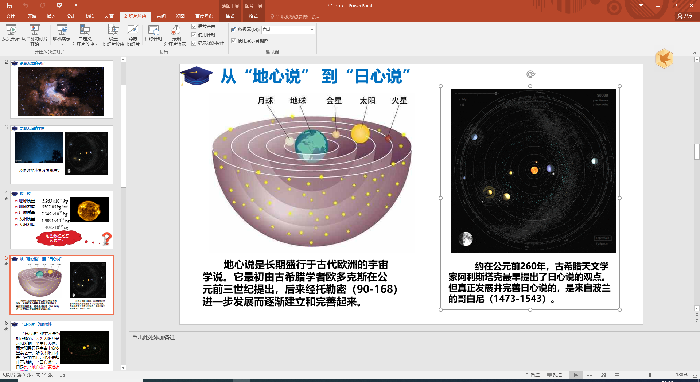
Task: Select the last visible slide thumbnail
Action: (62, 347)
